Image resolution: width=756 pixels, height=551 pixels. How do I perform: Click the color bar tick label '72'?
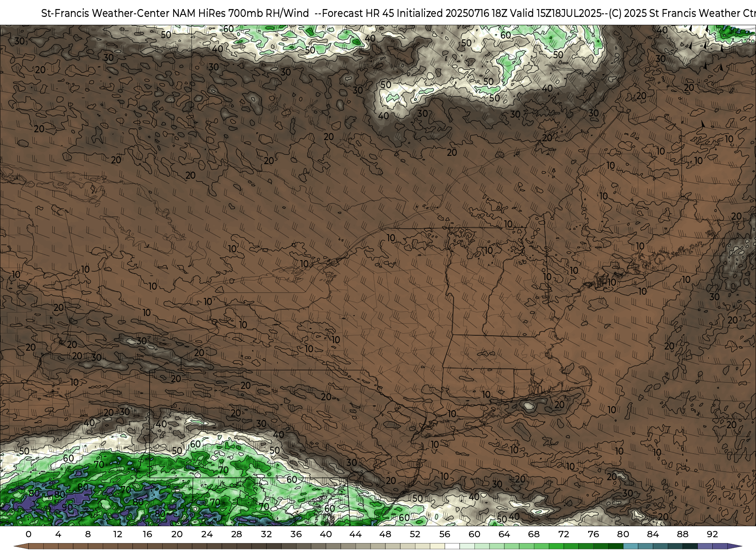point(563,534)
